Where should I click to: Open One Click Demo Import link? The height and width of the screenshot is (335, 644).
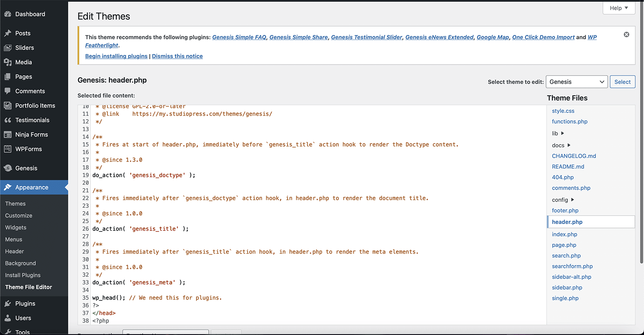point(543,37)
